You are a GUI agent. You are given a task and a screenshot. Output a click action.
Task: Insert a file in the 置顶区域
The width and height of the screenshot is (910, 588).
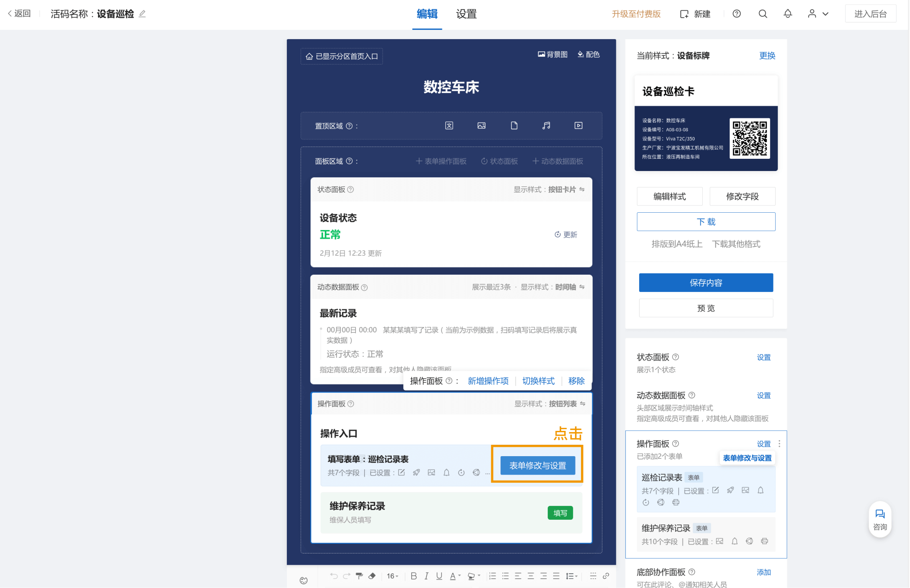514,126
